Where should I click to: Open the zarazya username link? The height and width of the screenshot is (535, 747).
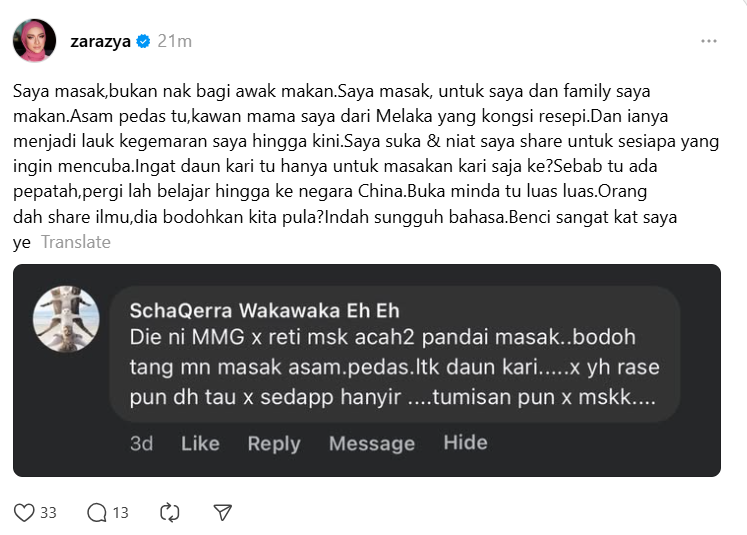(x=101, y=41)
